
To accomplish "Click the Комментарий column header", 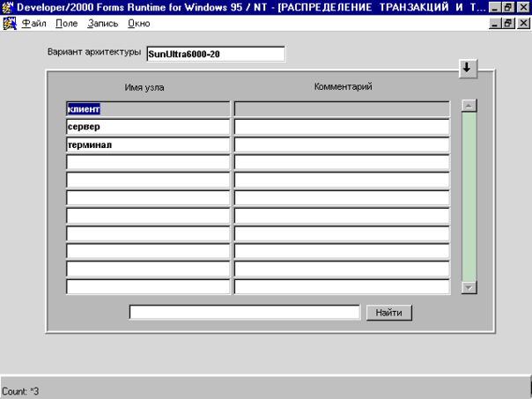I will tap(343, 86).
